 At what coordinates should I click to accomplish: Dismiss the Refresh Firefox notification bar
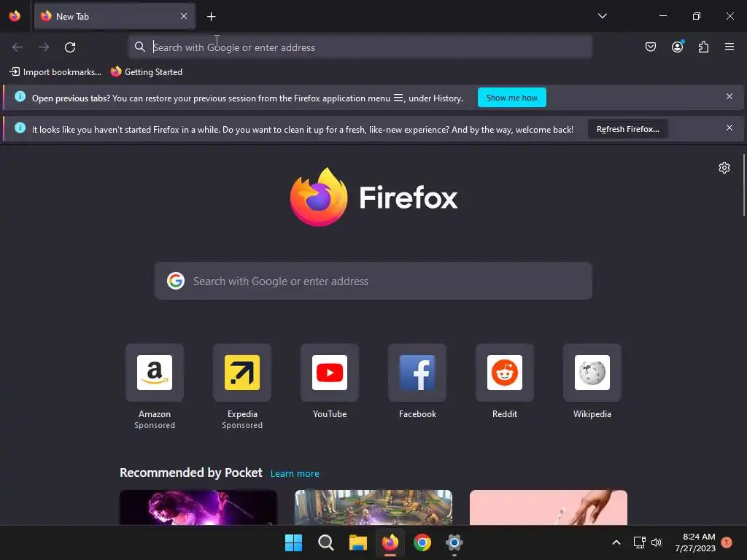coord(729,128)
